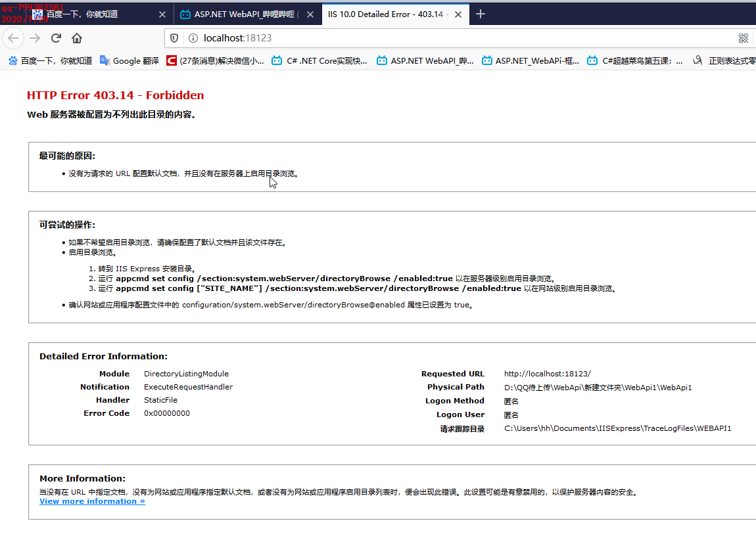Click the View more information link
Screen dimensions: 756x536
point(92,501)
